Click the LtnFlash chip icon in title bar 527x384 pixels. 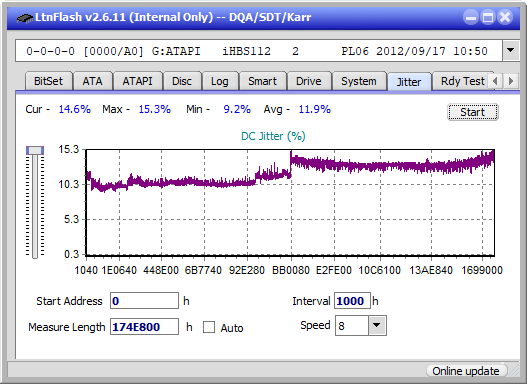(x=25, y=17)
